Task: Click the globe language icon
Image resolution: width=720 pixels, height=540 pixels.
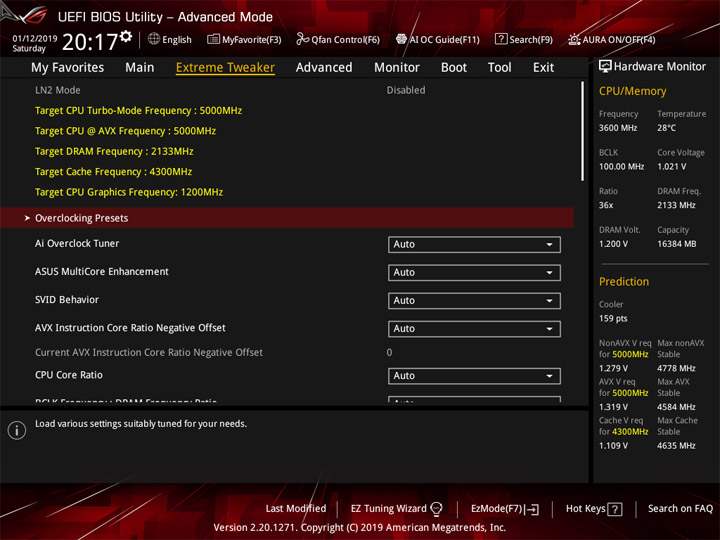Action: [154, 39]
